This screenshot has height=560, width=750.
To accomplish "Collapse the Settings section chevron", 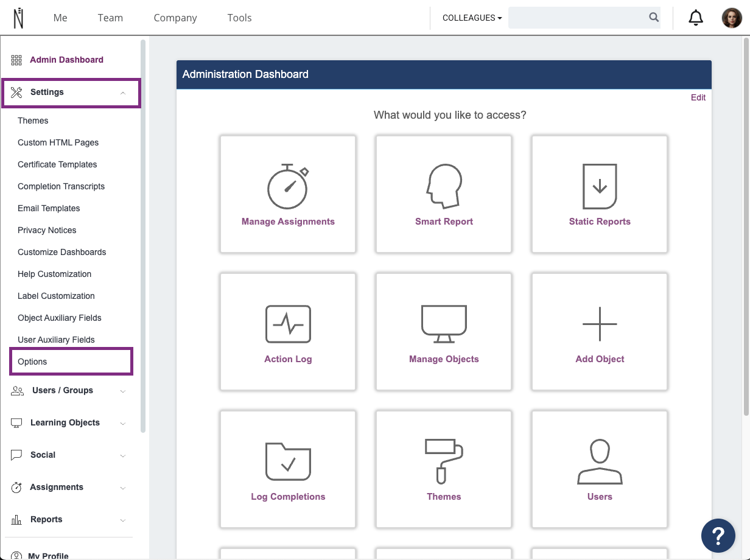I will pyautogui.click(x=122, y=93).
